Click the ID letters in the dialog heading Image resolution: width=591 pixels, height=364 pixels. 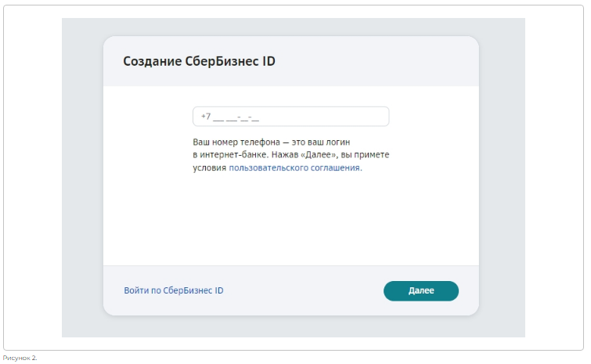pos(269,61)
